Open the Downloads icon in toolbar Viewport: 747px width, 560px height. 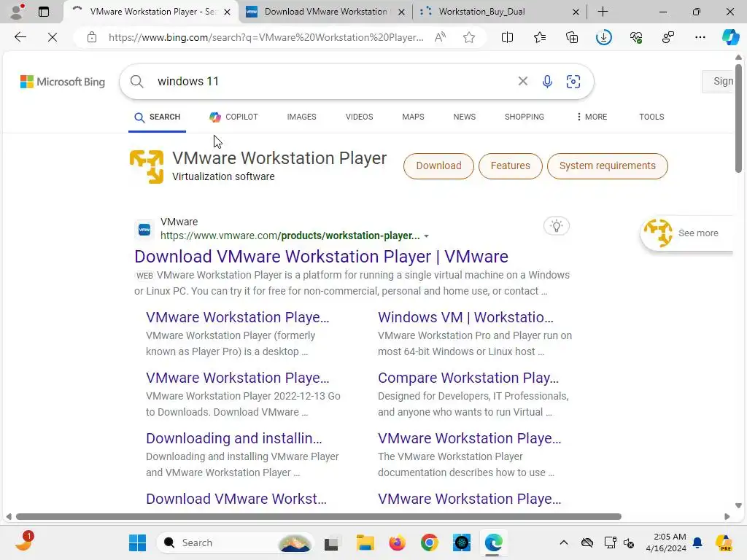coord(603,37)
